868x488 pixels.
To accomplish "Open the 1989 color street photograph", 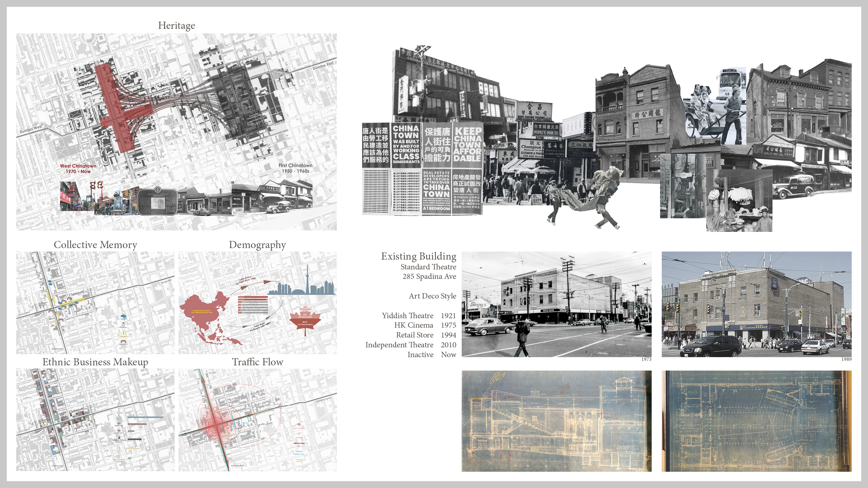I will 756,304.
